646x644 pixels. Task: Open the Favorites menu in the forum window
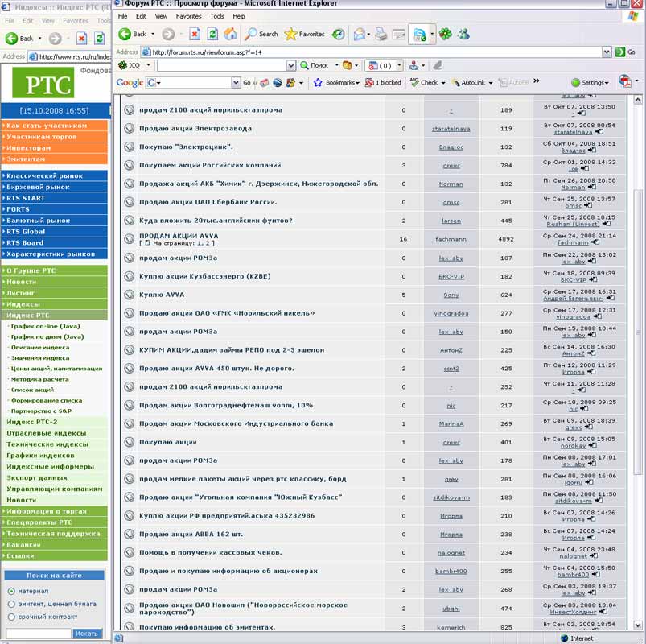(188, 16)
